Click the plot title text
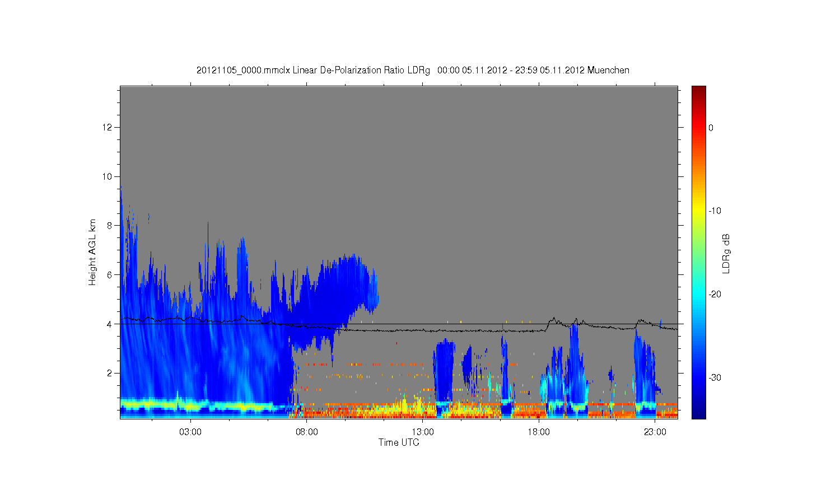 (413, 71)
